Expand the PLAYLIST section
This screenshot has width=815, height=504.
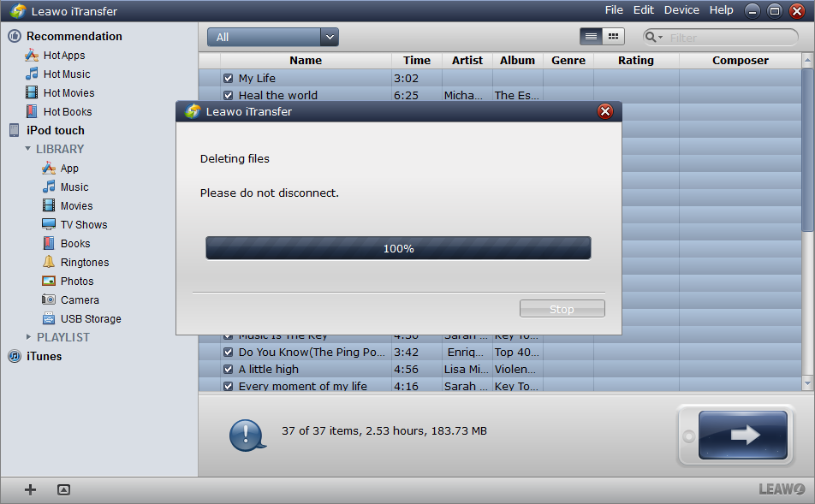point(28,337)
